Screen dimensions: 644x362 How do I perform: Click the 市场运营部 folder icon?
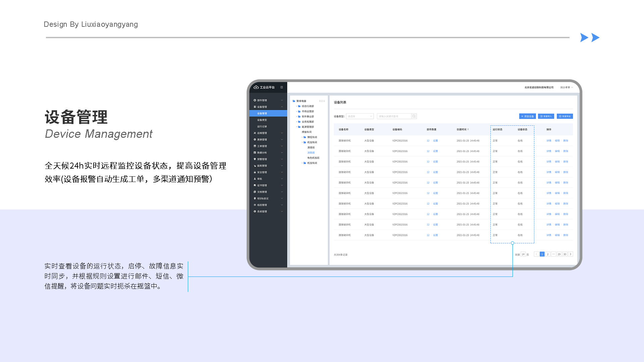click(300, 111)
